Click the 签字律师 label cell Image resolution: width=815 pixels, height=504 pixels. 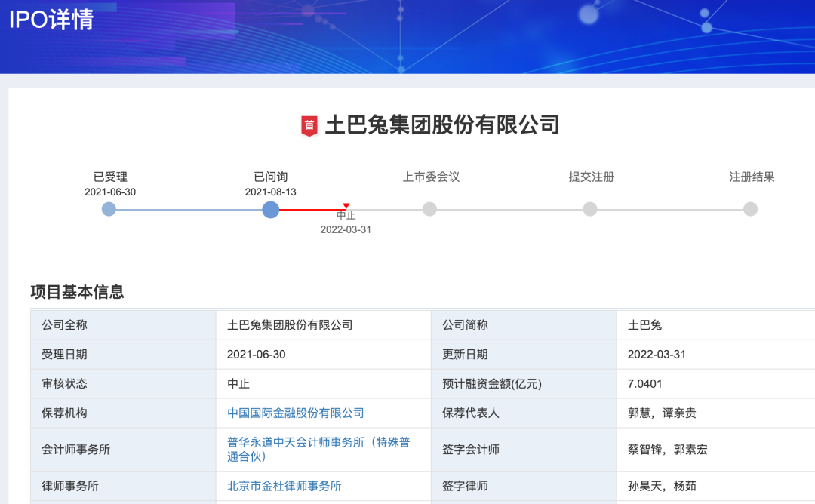524,487
